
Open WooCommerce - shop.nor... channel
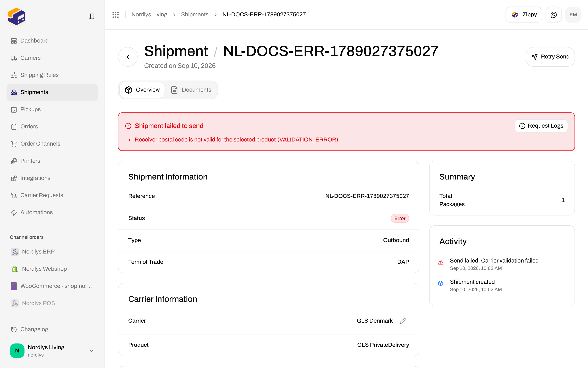52,286
